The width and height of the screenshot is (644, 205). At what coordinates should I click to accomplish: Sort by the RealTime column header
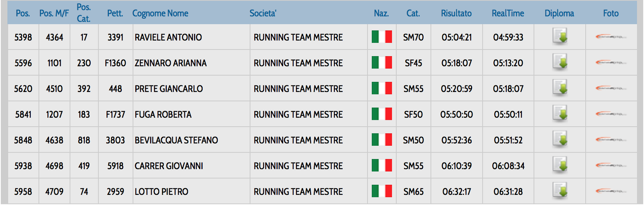(x=507, y=13)
